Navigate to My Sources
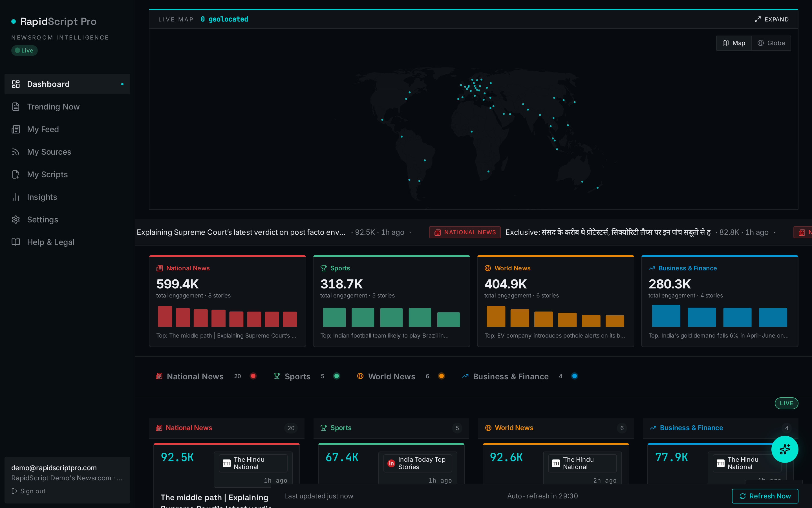812x508 pixels. (67, 152)
